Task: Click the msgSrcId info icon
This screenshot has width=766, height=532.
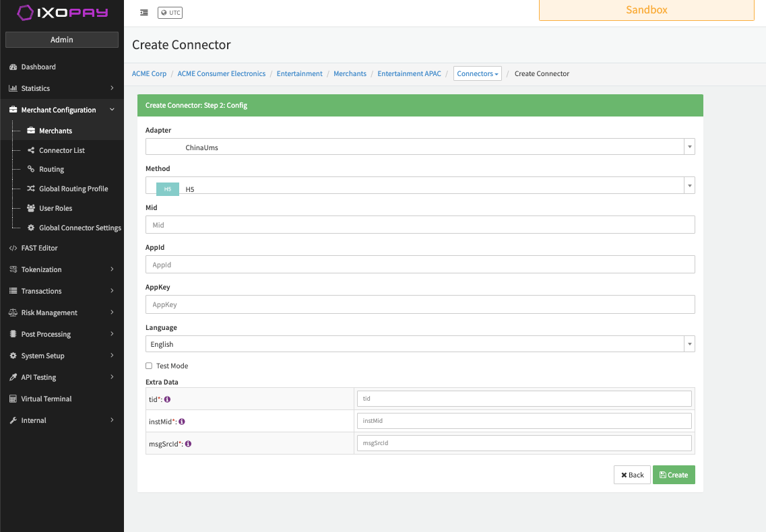Action: pos(188,444)
